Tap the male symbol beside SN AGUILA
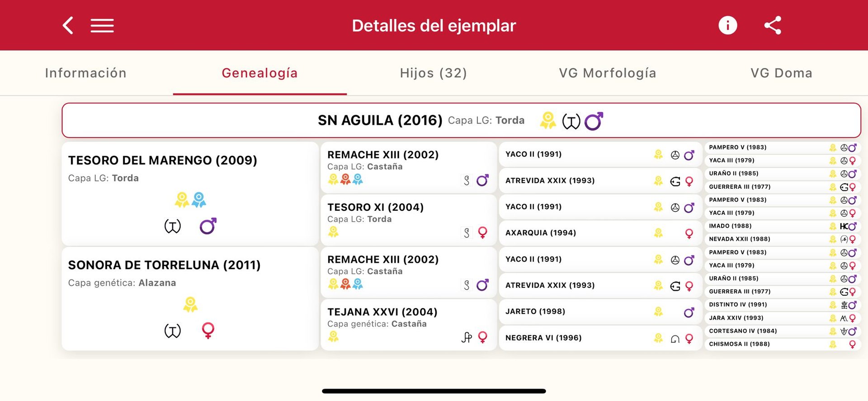 click(594, 121)
